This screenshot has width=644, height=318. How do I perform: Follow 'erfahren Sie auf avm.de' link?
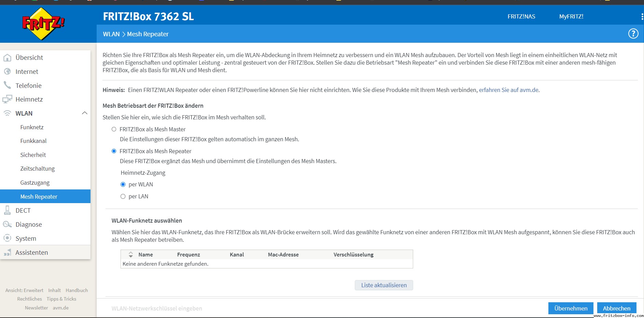point(508,90)
